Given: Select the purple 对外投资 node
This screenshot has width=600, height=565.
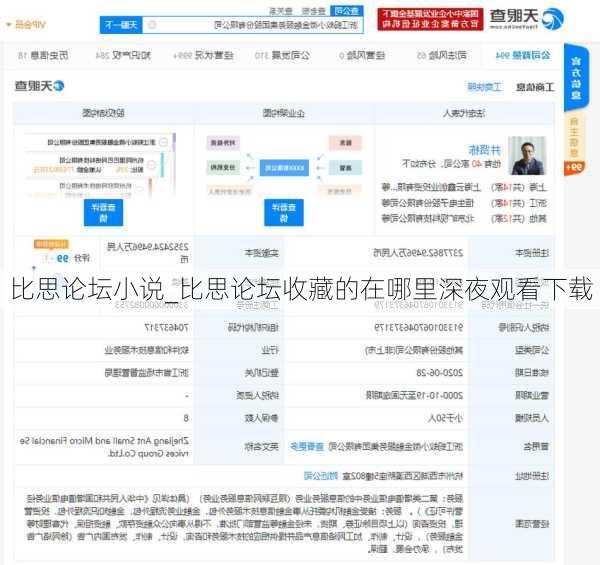Looking at the screenshot, I should [x=223, y=143].
